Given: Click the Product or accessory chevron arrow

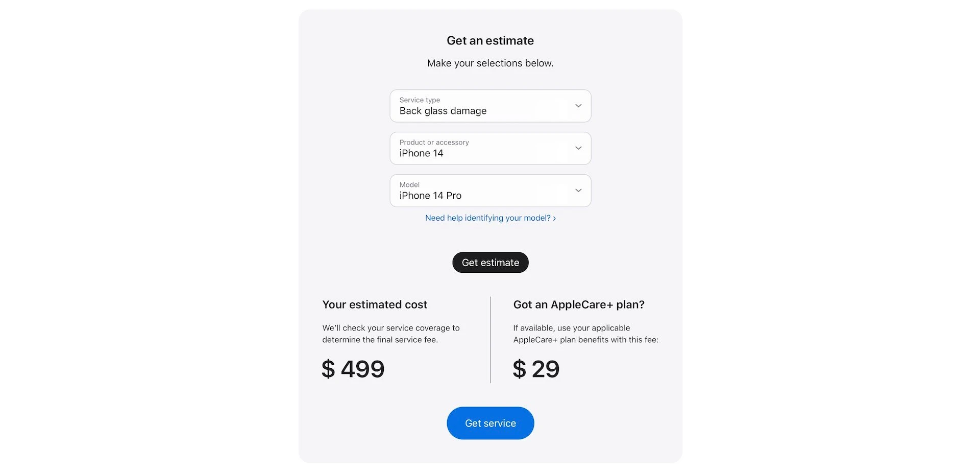Looking at the screenshot, I should pyautogui.click(x=578, y=148).
